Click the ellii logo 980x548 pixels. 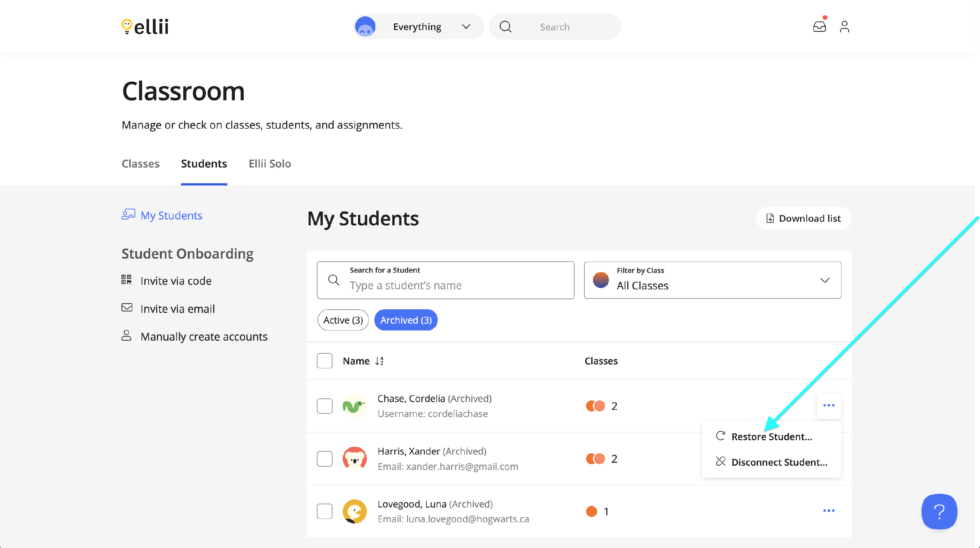pos(145,27)
